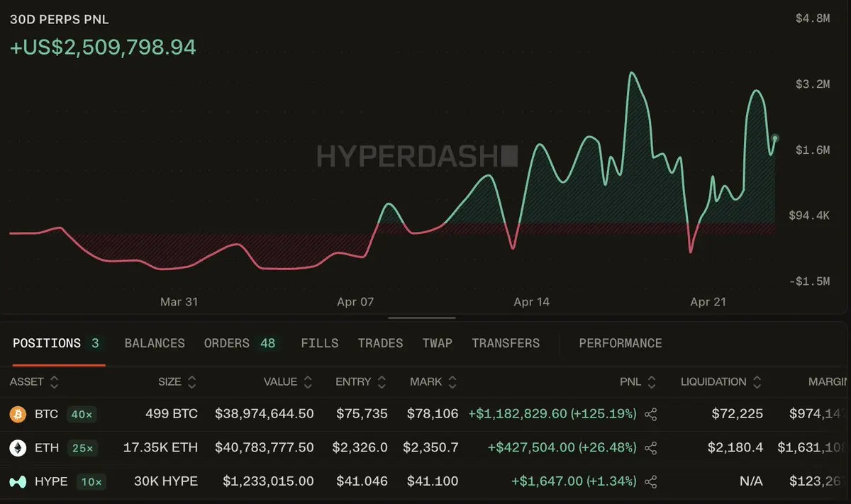851x504 pixels.
Task: Click the 17.35K ETH size cell
Action: pos(160,448)
